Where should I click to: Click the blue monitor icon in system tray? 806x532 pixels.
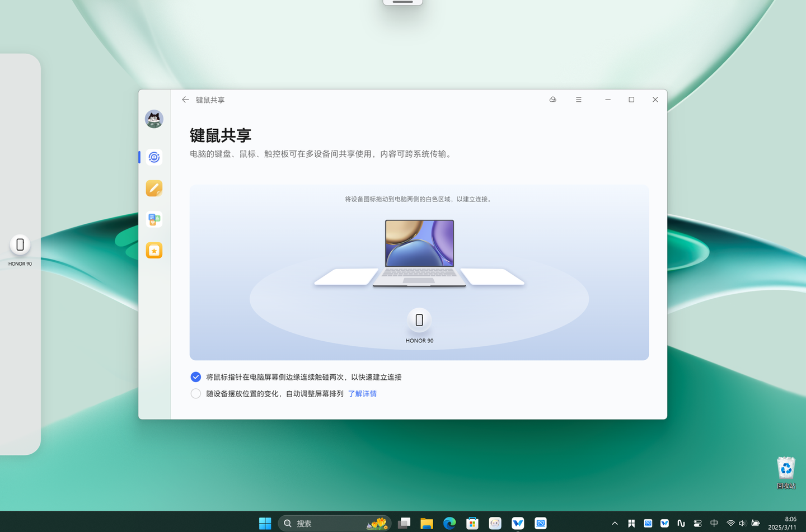click(x=648, y=524)
